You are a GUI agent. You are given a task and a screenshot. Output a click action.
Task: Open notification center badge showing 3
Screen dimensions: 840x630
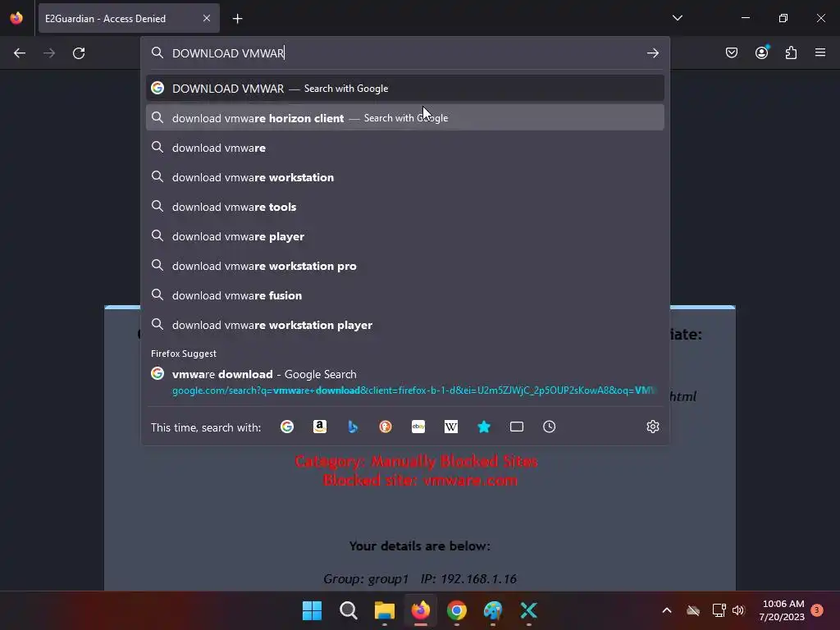(817, 609)
